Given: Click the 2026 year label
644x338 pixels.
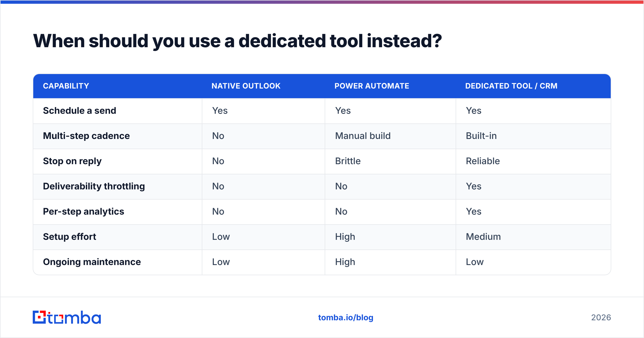Looking at the screenshot, I should click(601, 318).
